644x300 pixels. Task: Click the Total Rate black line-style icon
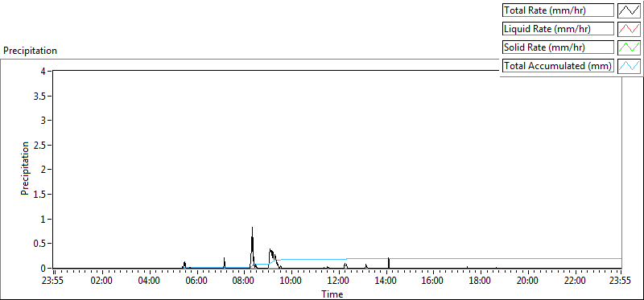tap(629, 10)
